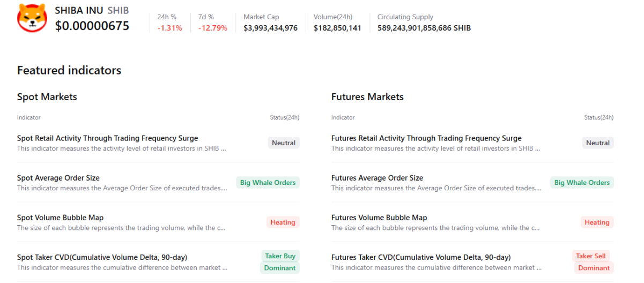Open Futures Average Order Size indicator
This screenshot has height=283, width=644.
pos(377,178)
